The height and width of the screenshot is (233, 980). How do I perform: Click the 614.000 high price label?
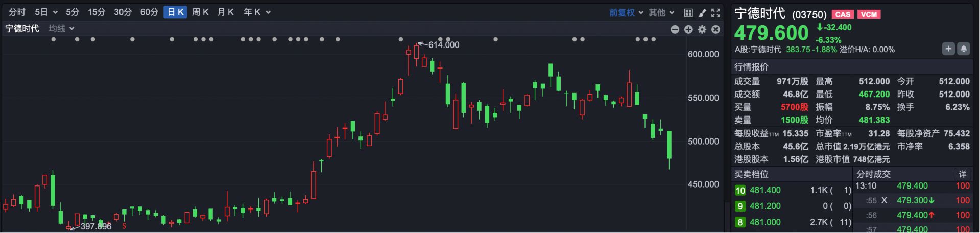click(444, 45)
